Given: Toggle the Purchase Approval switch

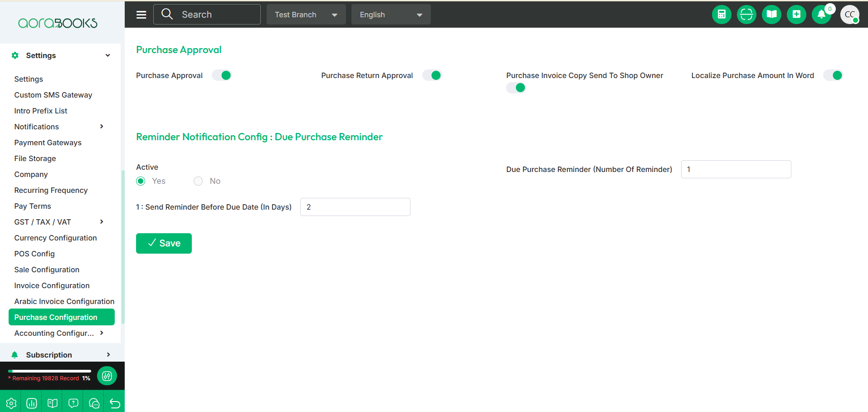Looking at the screenshot, I should tap(222, 75).
